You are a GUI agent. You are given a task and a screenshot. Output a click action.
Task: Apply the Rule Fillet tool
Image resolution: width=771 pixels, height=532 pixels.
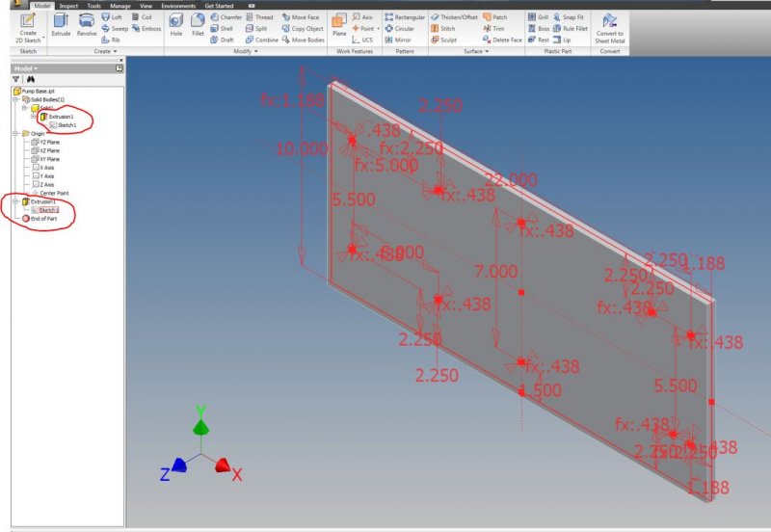click(x=571, y=29)
